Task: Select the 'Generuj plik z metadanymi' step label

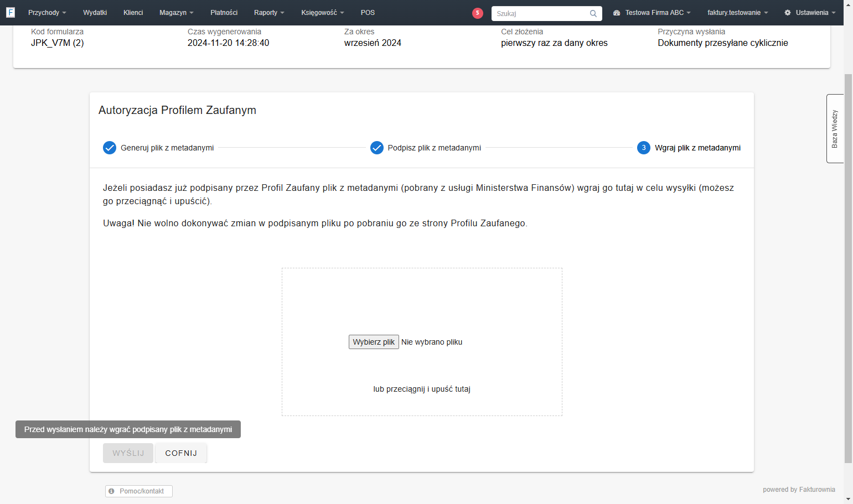Action: tap(167, 148)
